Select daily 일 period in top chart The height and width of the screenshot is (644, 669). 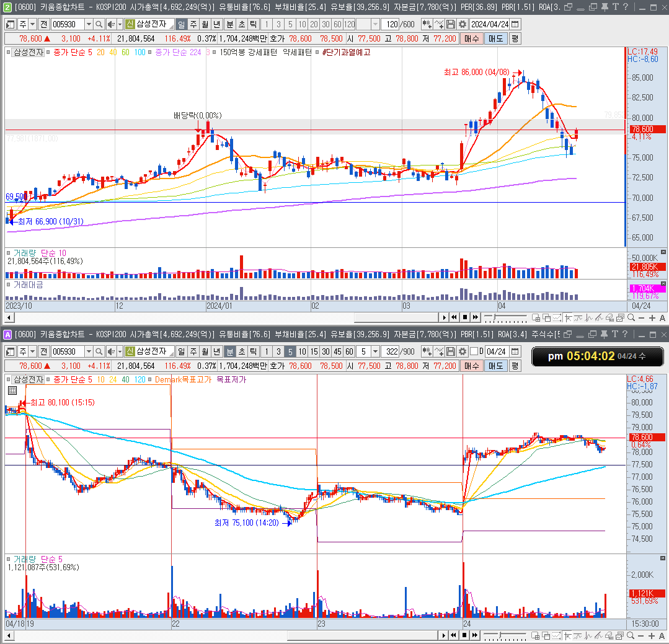[181, 24]
